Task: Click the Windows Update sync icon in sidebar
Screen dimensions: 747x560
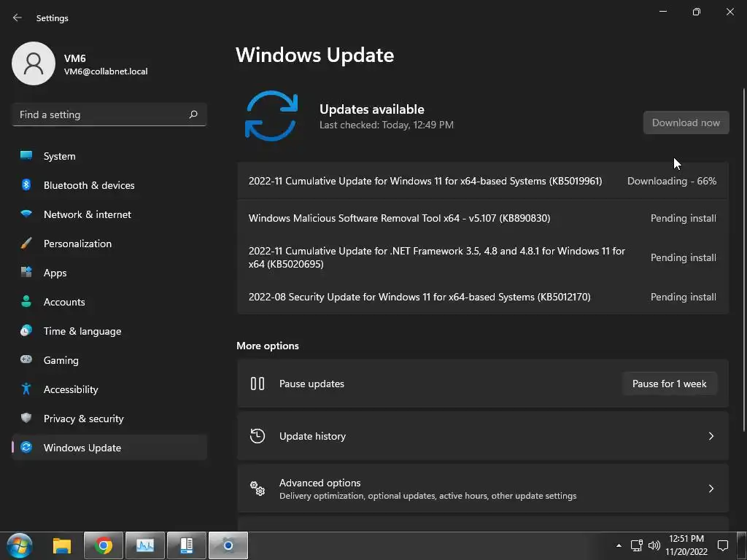Action: point(26,447)
